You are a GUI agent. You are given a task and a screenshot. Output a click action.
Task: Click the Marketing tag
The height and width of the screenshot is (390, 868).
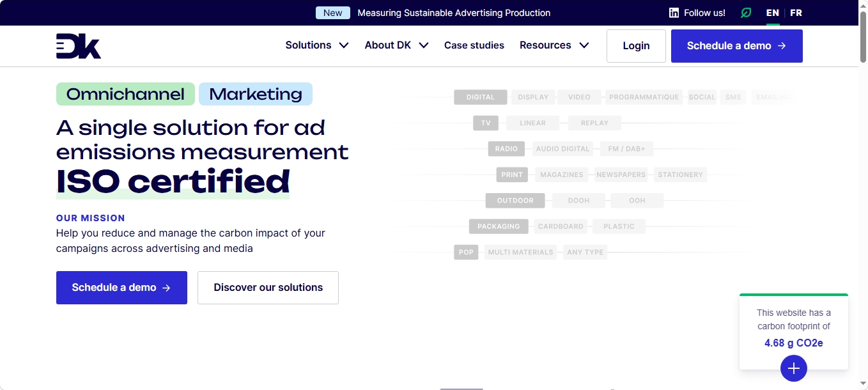point(256,94)
